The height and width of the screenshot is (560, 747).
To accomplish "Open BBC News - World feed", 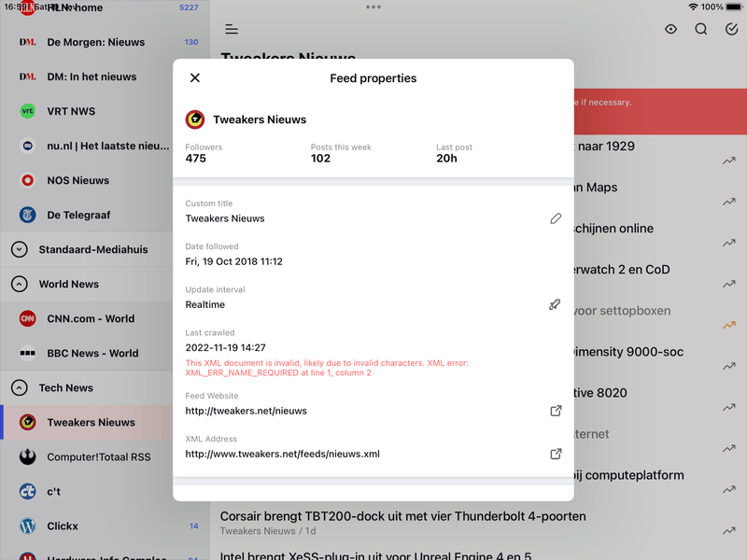I will click(x=86, y=354).
